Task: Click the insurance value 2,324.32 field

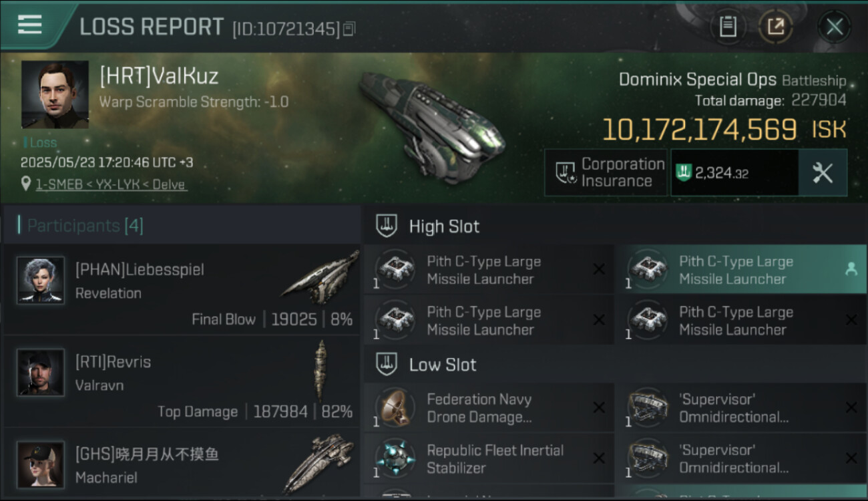Action: tap(734, 173)
